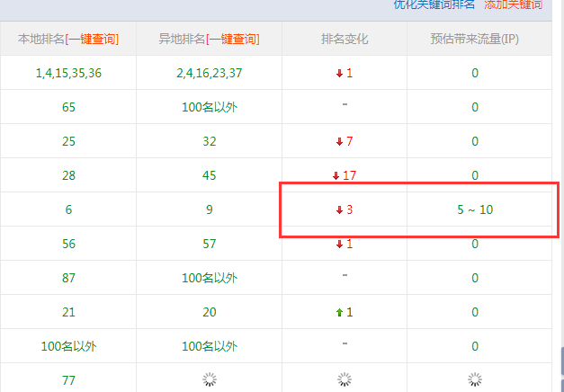Viewport: 564px width, 392px height.
Task: Click the 本地排名 header label
Action: point(41,40)
